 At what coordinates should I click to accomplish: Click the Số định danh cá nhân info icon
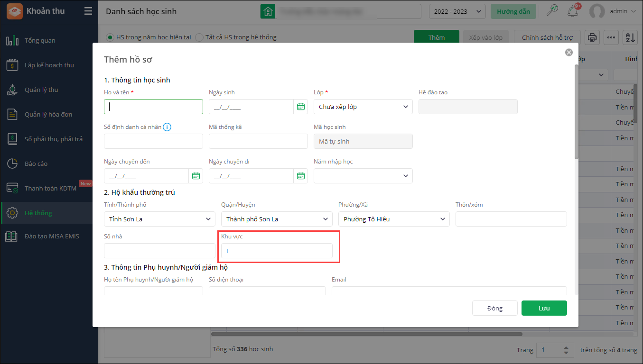[x=167, y=127]
